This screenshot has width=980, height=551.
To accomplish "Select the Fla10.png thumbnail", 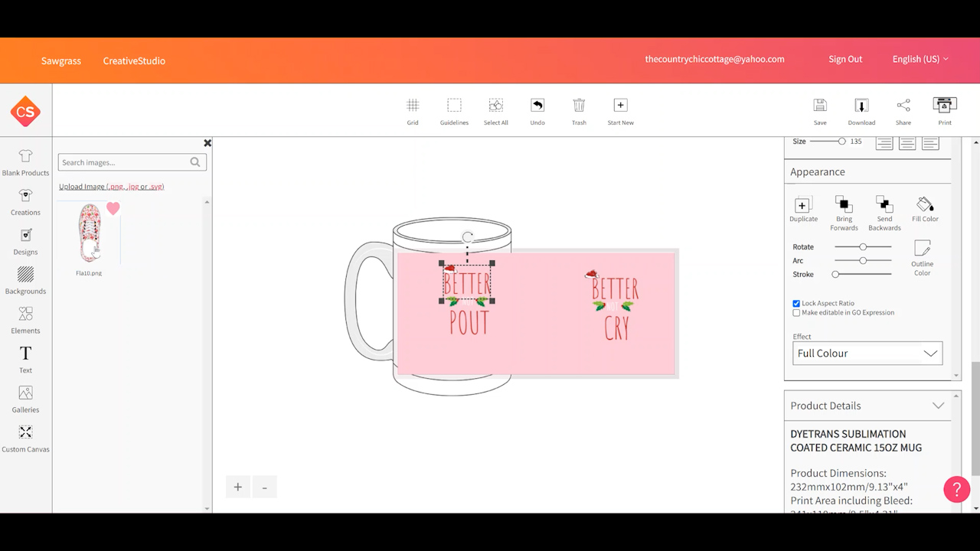I will [x=89, y=233].
